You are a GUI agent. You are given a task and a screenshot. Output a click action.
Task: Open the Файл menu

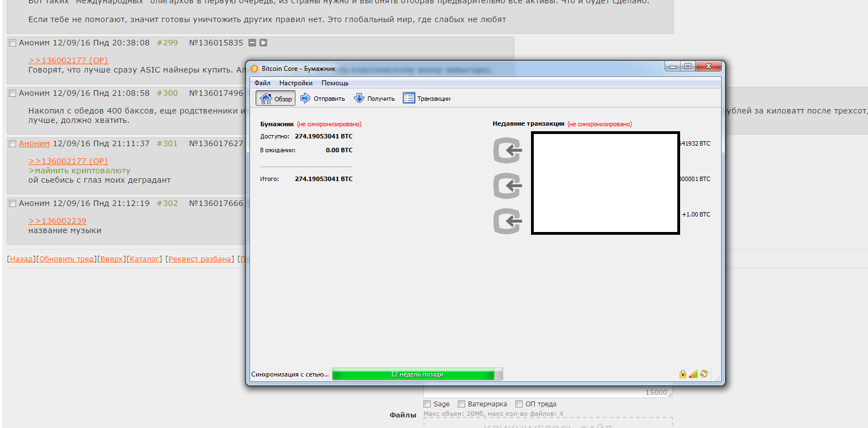pyautogui.click(x=263, y=83)
